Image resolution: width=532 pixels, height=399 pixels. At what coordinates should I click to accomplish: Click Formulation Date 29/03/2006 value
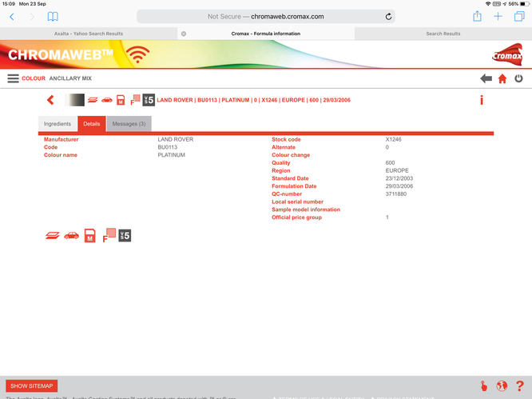[x=399, y=186]
